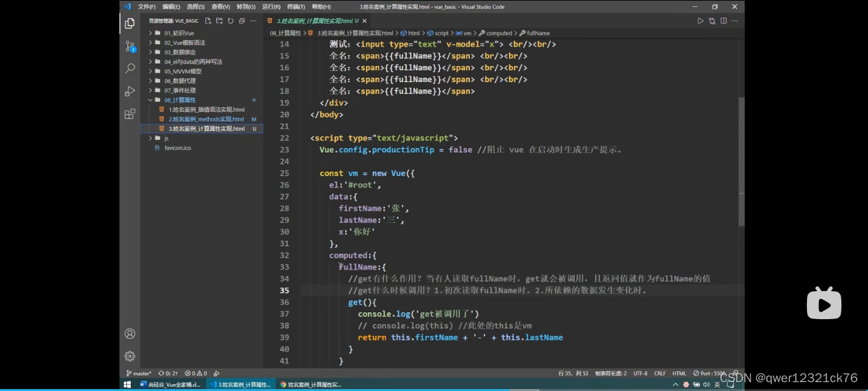This screenshot has width=868, height=391.
Task: Click the script breadcrumb segment
Action: point(438,33)
